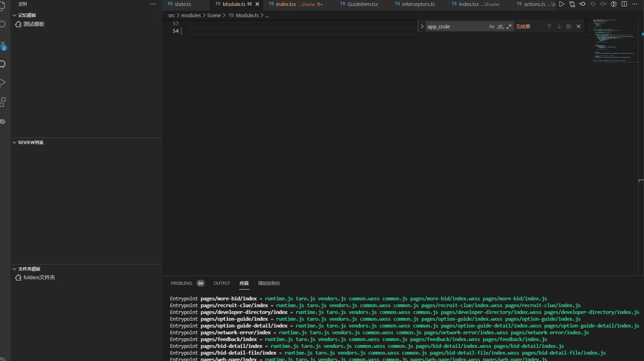Click terminal line for pages/recruit-clue/index entrypoint
The width and height of the screenshot is (644, 361).
(x=375, y=306)
